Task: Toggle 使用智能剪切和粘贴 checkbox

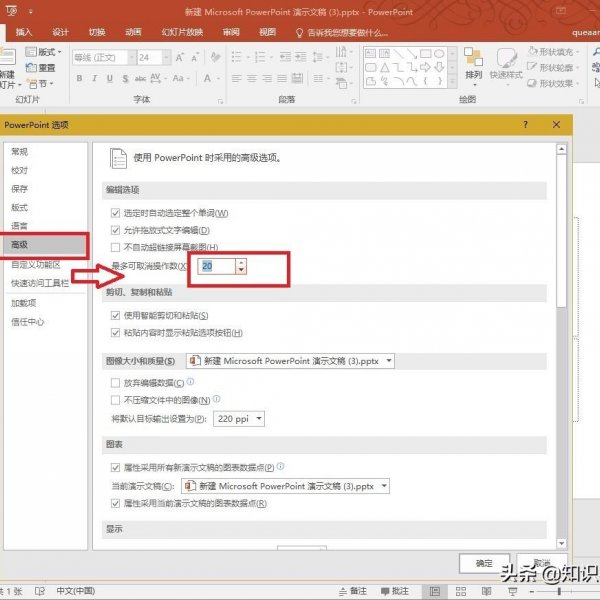Action: tap(116, 316)
